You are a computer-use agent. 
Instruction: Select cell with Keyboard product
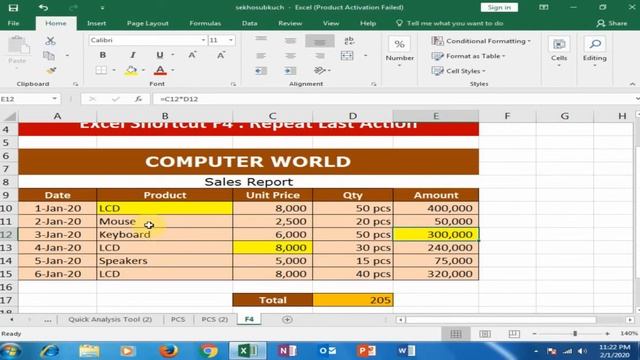coord(164,234)
